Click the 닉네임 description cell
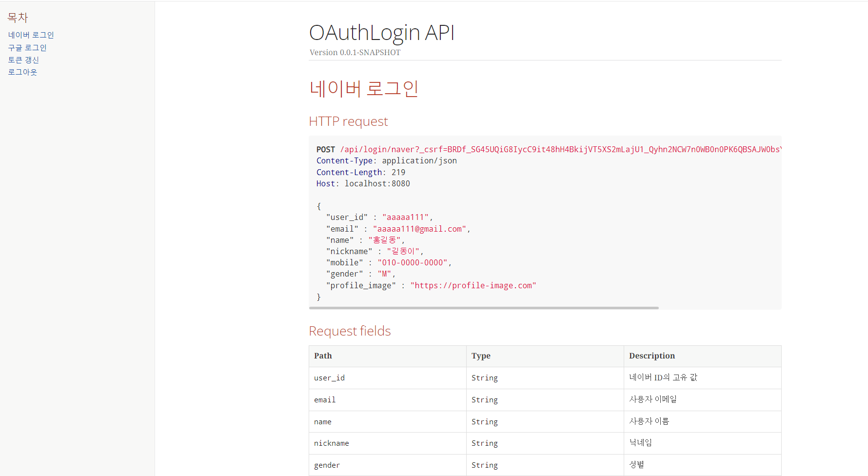 pos(703,443)
